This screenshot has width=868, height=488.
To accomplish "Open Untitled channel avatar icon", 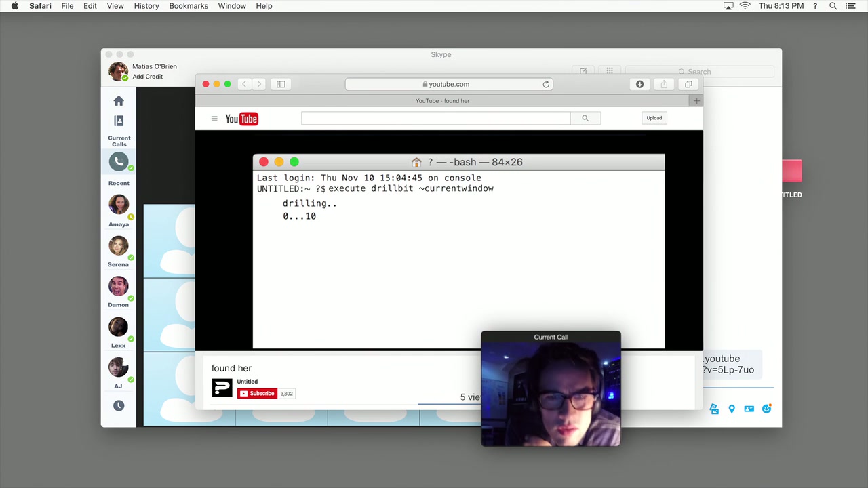I will click(x=222, y=388).
